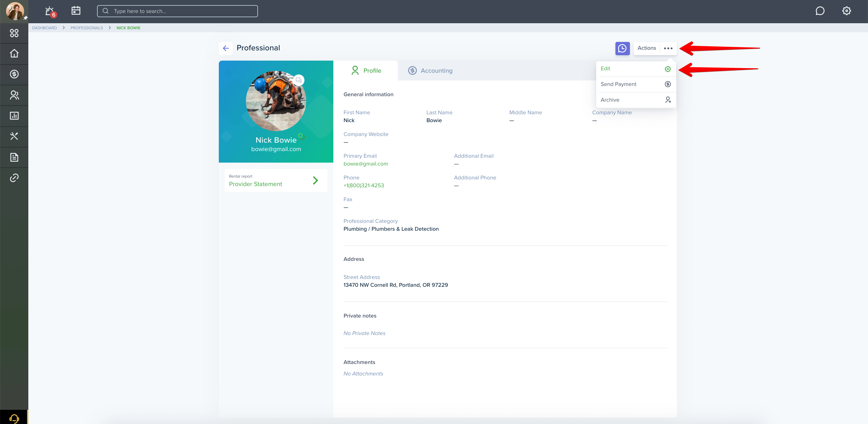Choose Edit from the Actions menu

point(636,69)
